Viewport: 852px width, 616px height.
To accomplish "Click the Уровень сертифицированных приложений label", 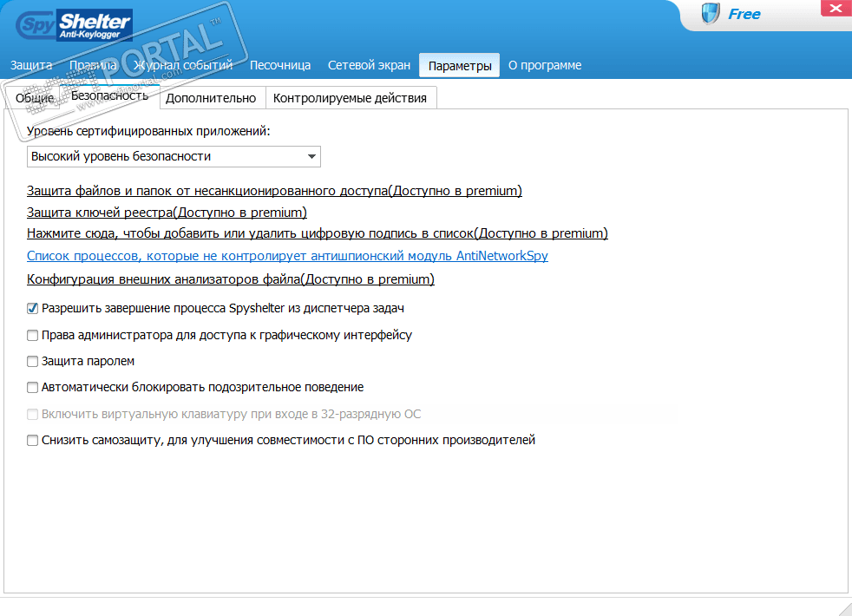I will click(148, 131).
